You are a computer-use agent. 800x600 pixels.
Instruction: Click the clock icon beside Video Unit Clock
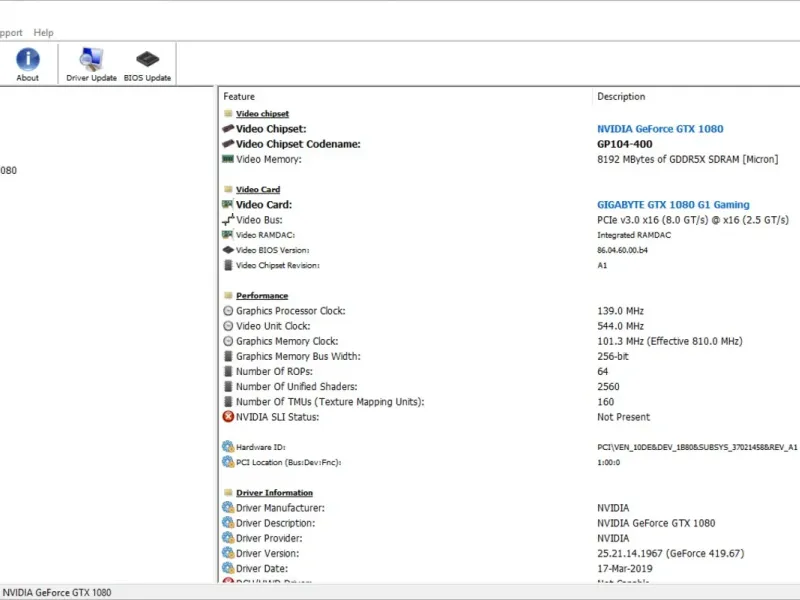[x=228, y=326]
